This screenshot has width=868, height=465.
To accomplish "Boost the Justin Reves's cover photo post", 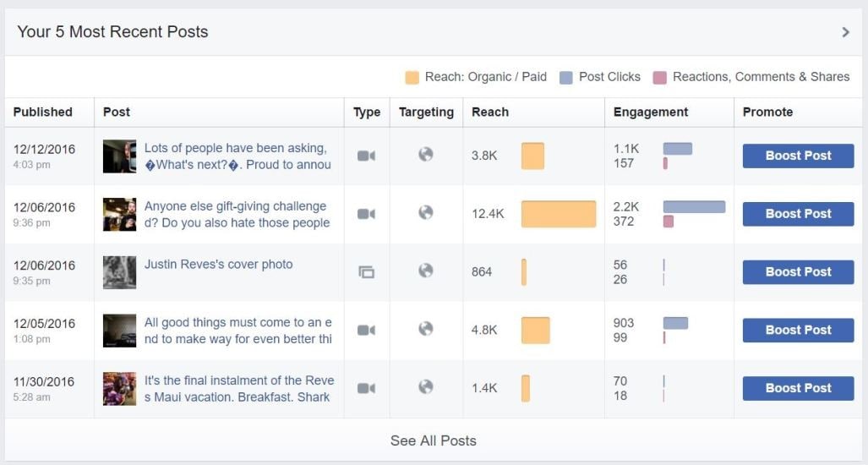I will (798, 271).
